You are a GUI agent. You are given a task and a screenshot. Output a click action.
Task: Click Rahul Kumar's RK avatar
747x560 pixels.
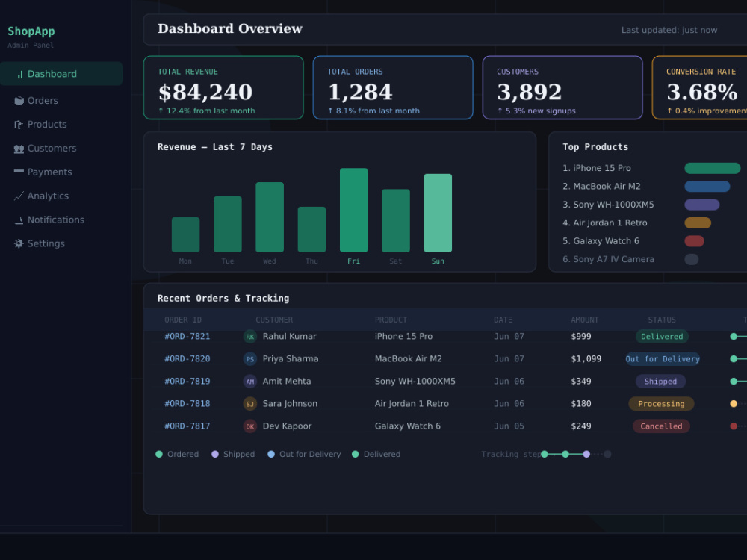pos(250,337)
